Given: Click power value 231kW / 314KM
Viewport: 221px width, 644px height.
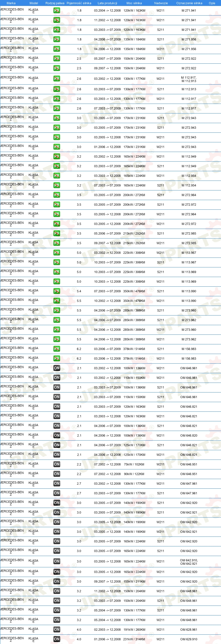Looking at the screenshot, I should tap(134, 639).
